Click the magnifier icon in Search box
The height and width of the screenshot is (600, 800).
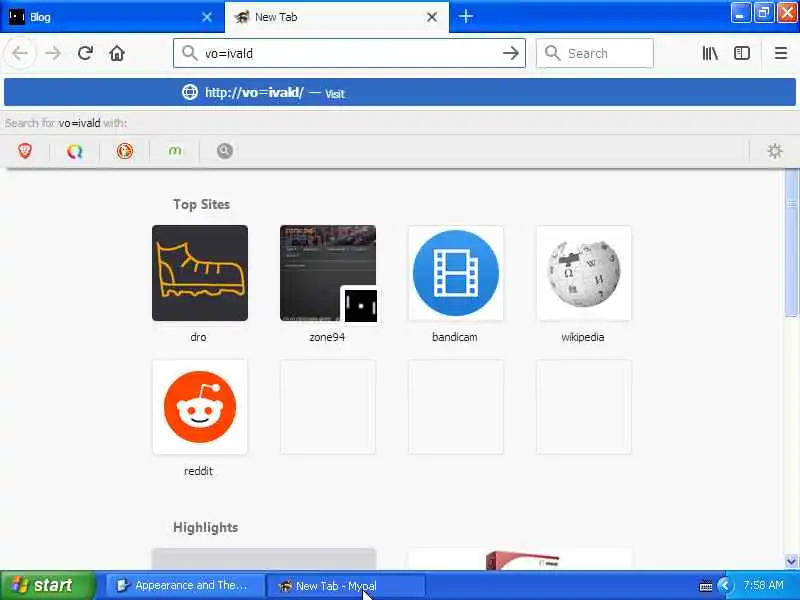pyautogui.click(x=552, y=53)
